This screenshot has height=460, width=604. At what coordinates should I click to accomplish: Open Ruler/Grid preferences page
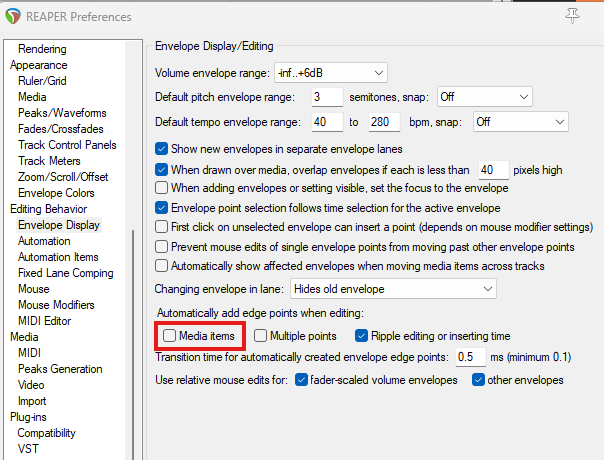[x=42, y=81]
